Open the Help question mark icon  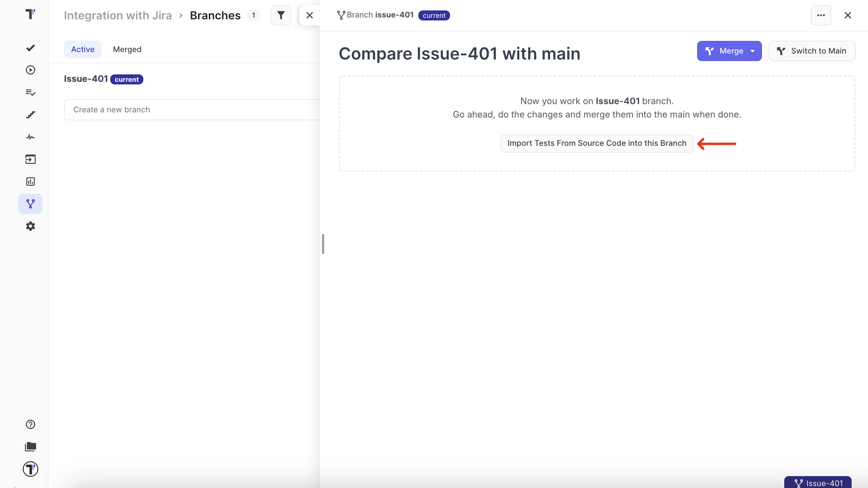coord(30,424)
